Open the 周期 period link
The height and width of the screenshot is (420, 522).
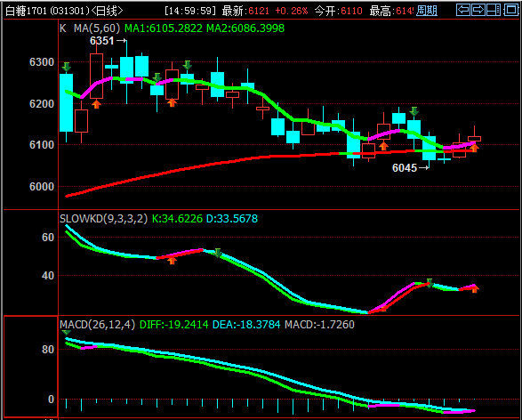click(427, 11)
